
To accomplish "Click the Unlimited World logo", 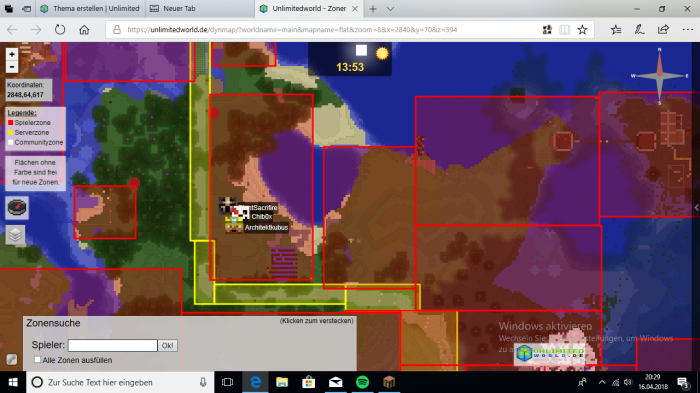I will coord(550,354).
